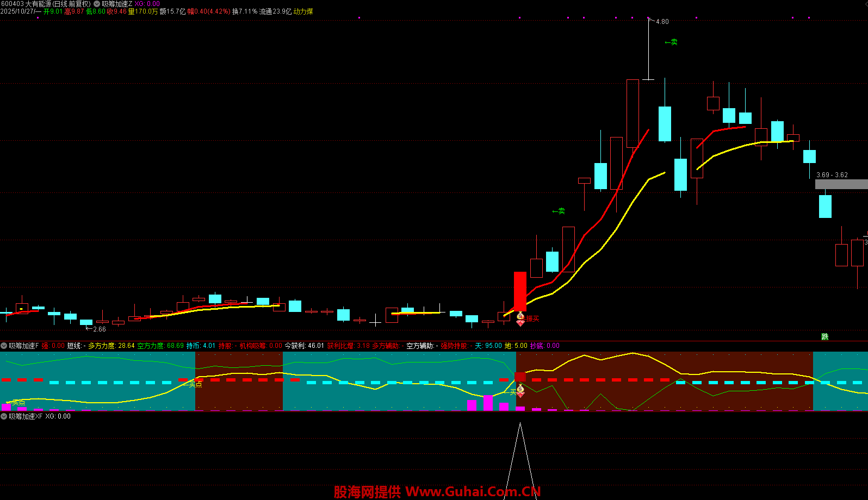868x500 pixels.
Task: Click the gray 3.69 - 3.62 gap bar
Action: [x=841, y=184]
